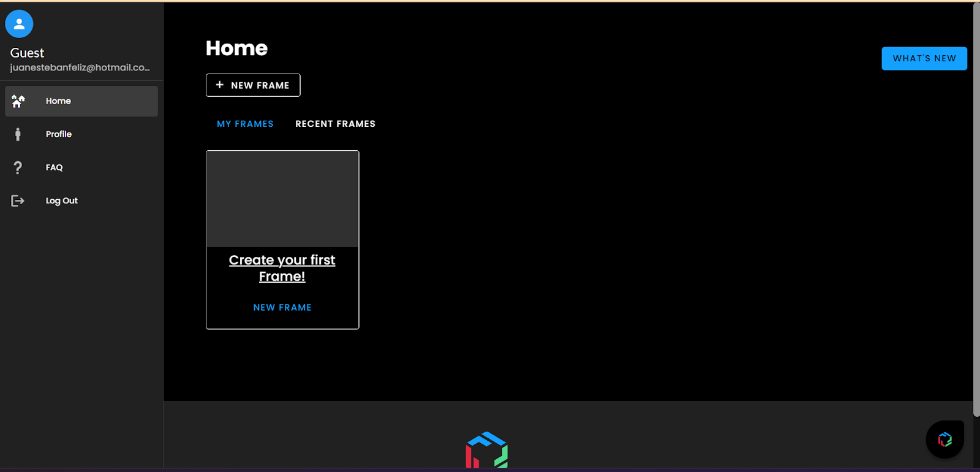Switch to the Recent Frames tab
The width and height of the screenshot is (980, 472).
[x=335, y=124]
